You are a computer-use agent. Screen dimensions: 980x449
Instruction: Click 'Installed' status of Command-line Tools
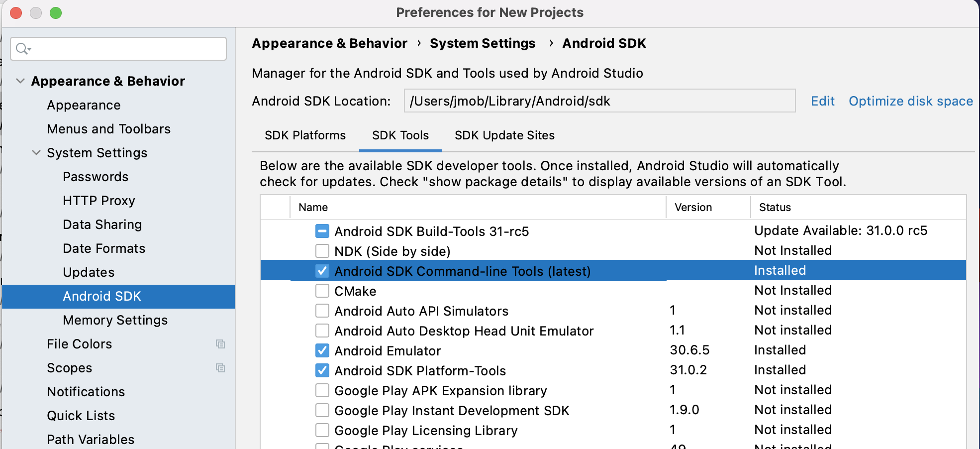tap(780, 270)
